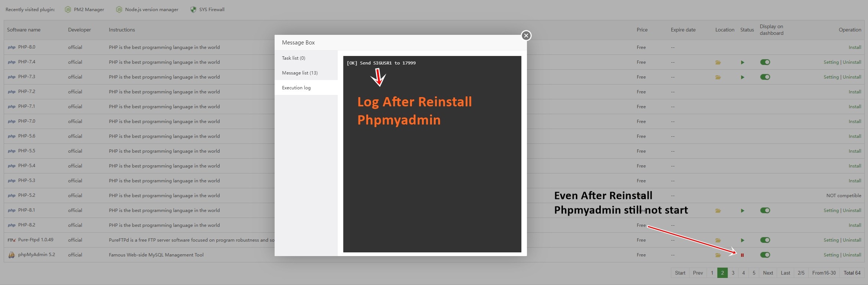
Task: Uninstall PHP-8.1
Action: point(852,211)
